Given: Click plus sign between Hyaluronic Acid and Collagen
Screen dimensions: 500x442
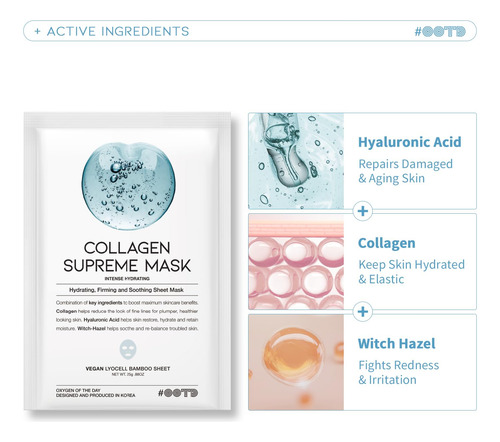Looking at the screenshot, I should (x=363, y=211).
